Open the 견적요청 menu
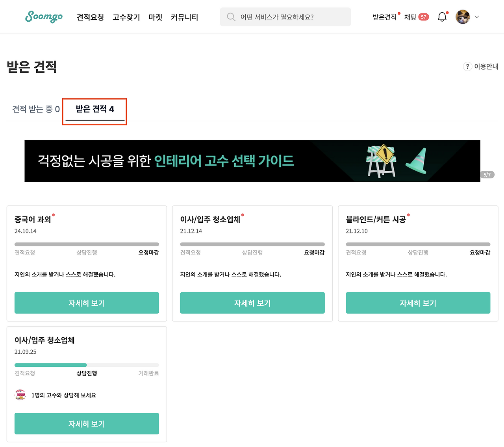 tap(90, 17)
